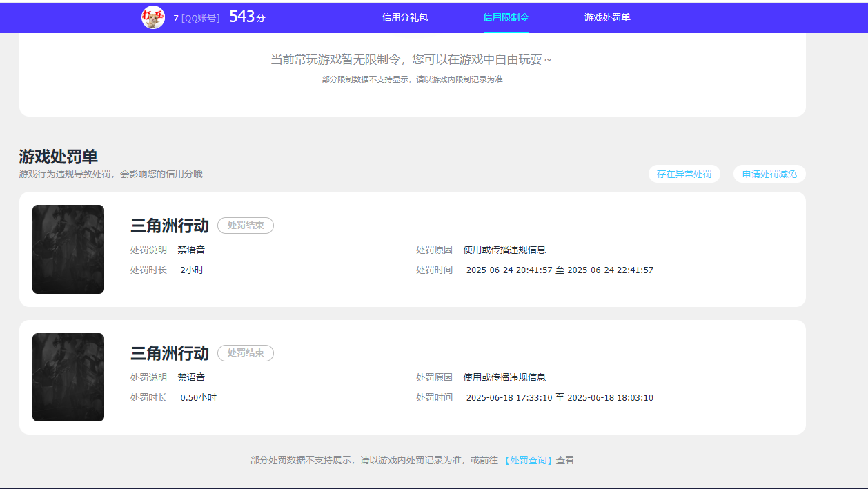This screenshot has width=868, height=489.
Task: Select the highlighted 信用限制令 tab
Action: click(x=506, y=17)
